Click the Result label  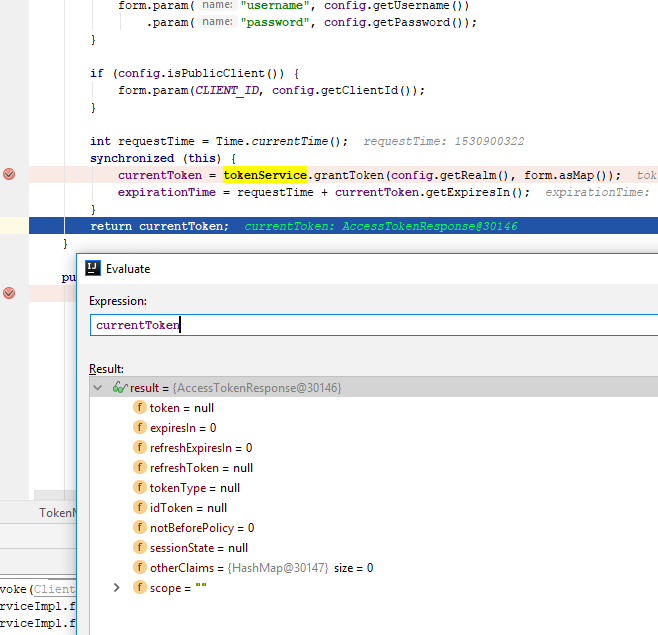(106, 369)
